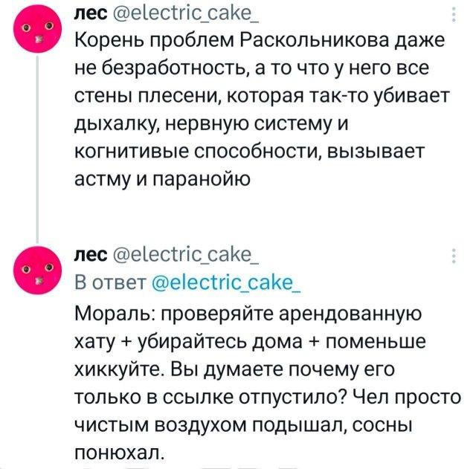
Task: Open the three-dot menu on the reply tweet
Action: click(x=454, y=257)
